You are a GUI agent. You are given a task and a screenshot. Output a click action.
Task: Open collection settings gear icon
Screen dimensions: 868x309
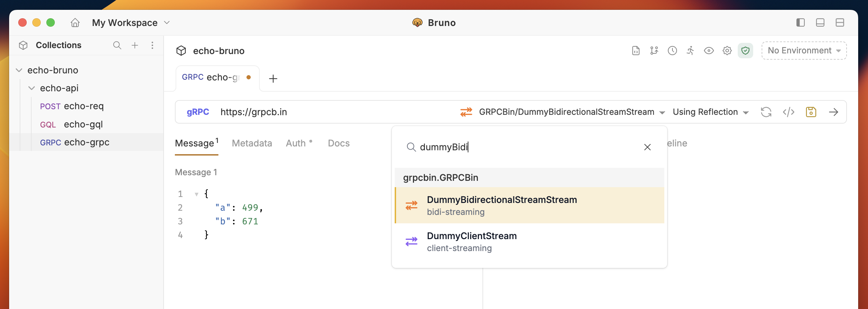[727, 51]
